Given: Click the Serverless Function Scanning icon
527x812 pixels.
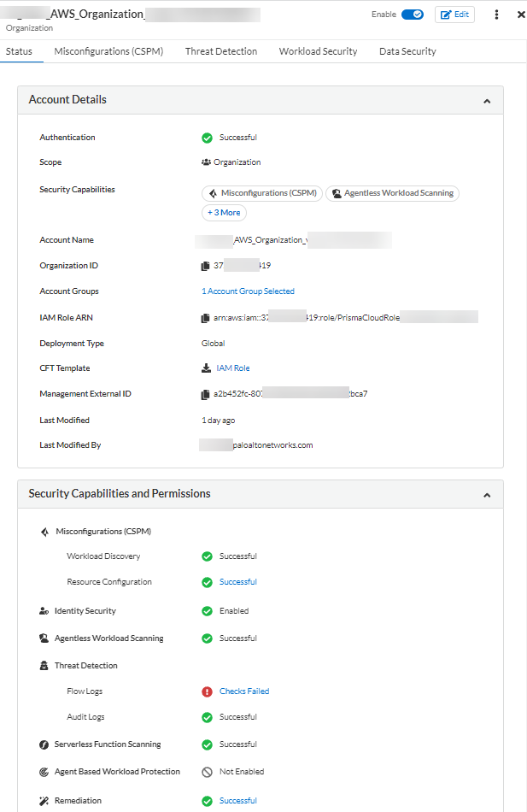Looking at the screenshot, I should pyautogui.click(x=44, y=744).
